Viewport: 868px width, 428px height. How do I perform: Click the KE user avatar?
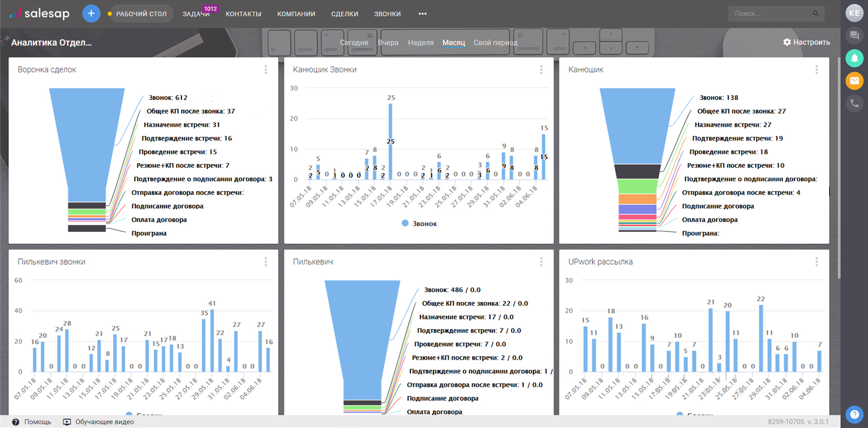point(854,13)
